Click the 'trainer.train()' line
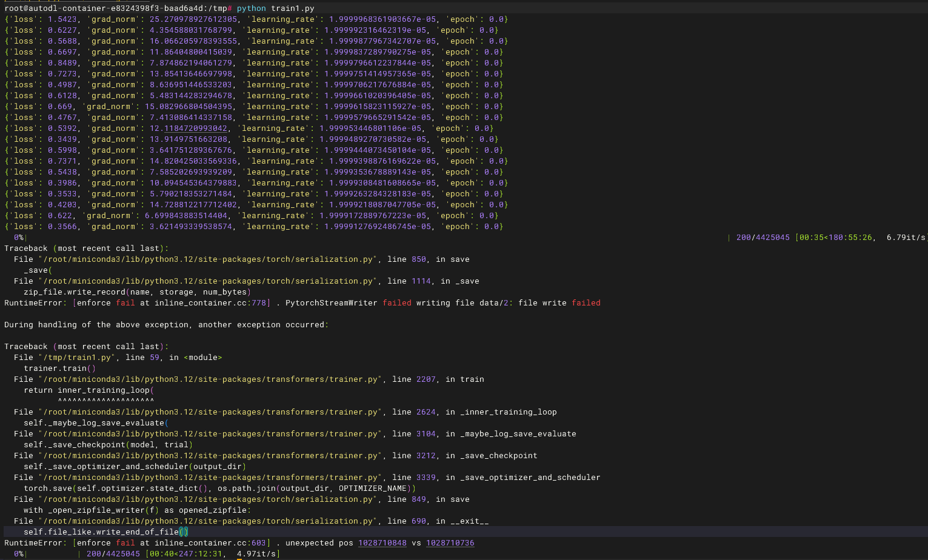 click(x=60, y=368)
